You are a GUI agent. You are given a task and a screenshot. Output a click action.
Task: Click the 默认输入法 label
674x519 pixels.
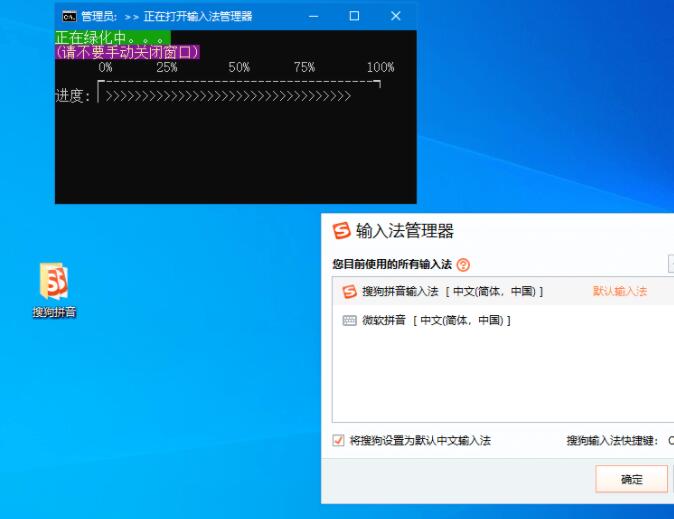tap(619, 291)
